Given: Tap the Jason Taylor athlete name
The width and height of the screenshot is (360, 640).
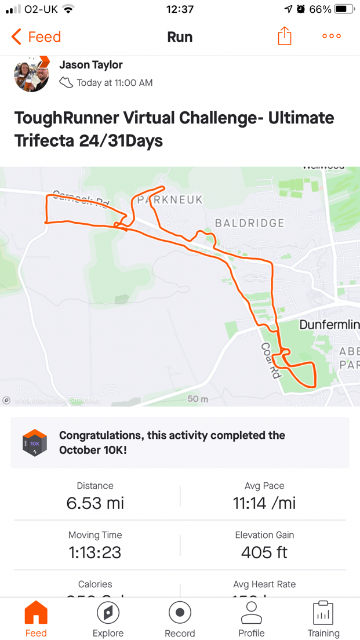Looking at the screenshot, I should point(91,64).
